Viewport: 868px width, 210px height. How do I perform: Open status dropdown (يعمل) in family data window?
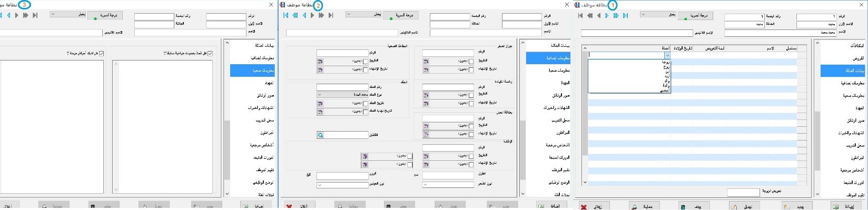[658, 14]
